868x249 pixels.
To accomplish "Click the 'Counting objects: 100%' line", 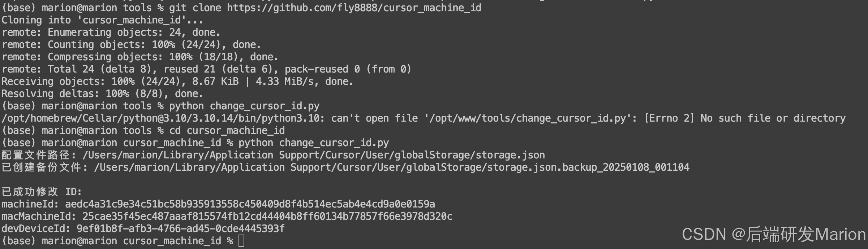I will 131,44.
